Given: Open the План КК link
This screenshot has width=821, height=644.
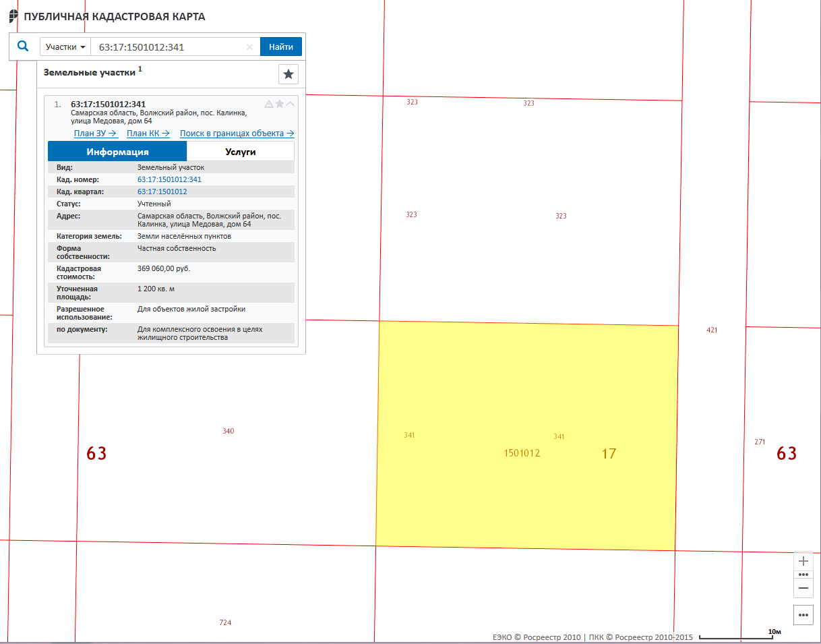Looking at the screenshot, I should 148,134.
